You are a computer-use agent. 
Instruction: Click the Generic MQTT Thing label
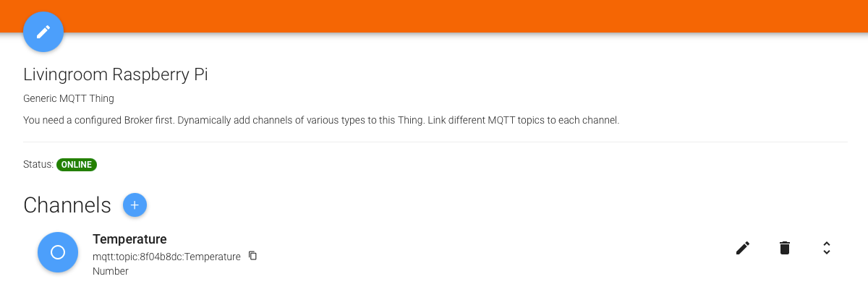[x=69, y=98]
